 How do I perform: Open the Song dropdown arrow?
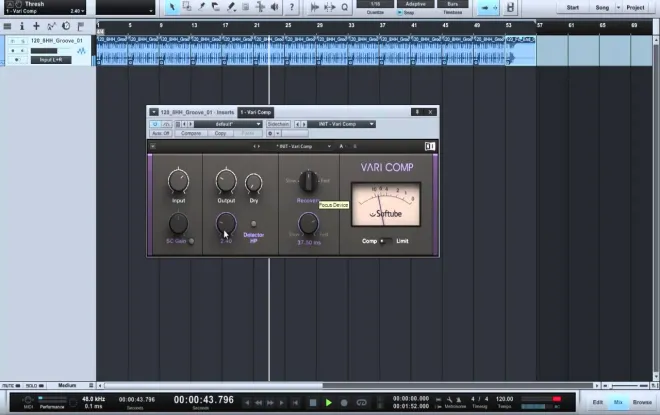coord(618,7)
